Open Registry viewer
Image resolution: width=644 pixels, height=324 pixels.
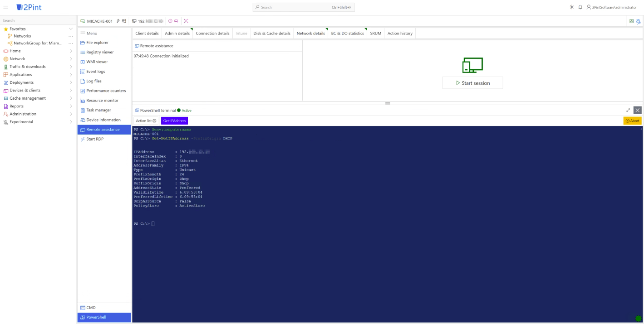point(104,52)
